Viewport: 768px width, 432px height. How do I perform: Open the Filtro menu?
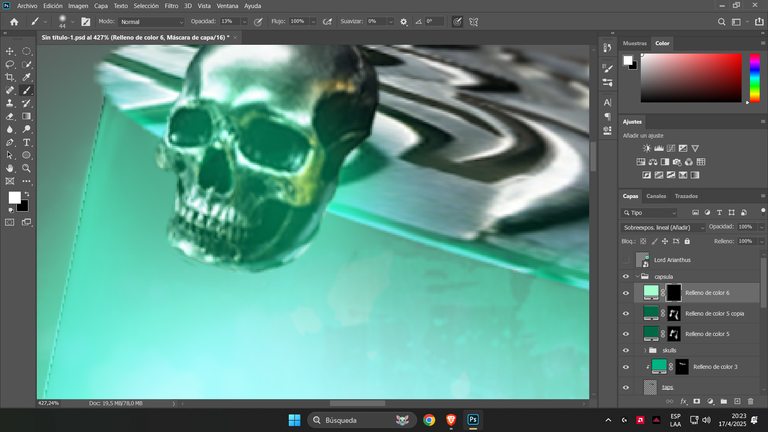point(171,6)
